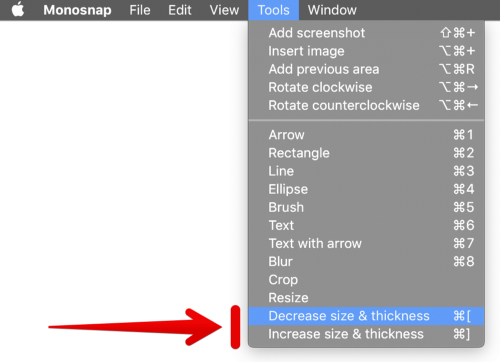Select the Blur tool entry

(366, 262)
